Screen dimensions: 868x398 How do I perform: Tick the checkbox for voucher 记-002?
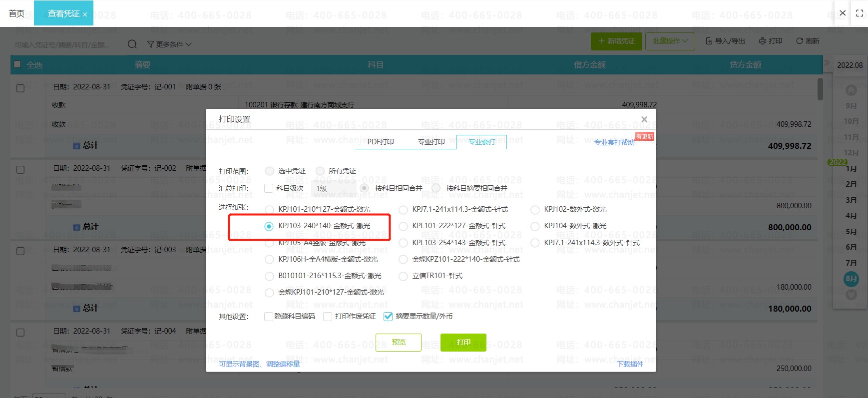click(20, 170)
